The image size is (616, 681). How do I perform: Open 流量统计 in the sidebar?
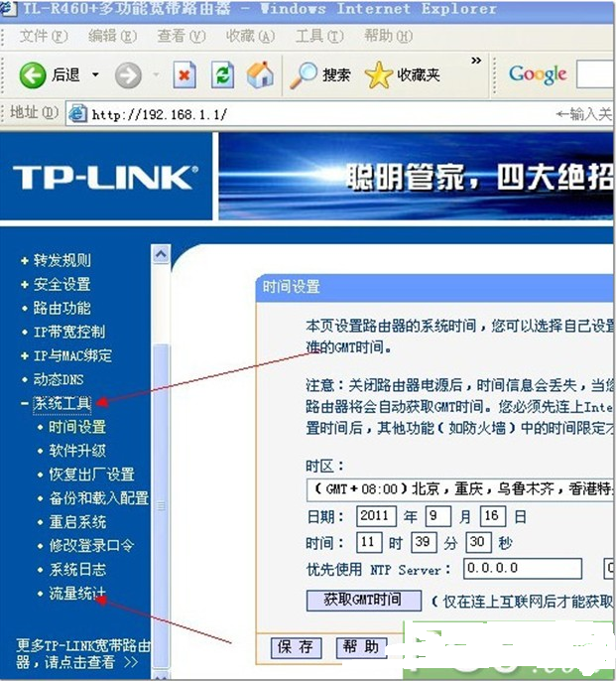(x=77, y=594)
